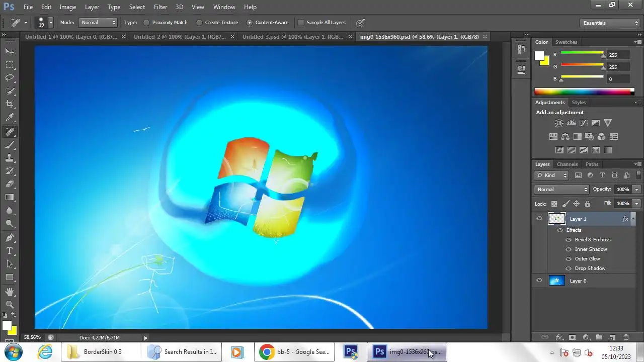
Task: Open the Image menu
Action: tap(68, 7)
